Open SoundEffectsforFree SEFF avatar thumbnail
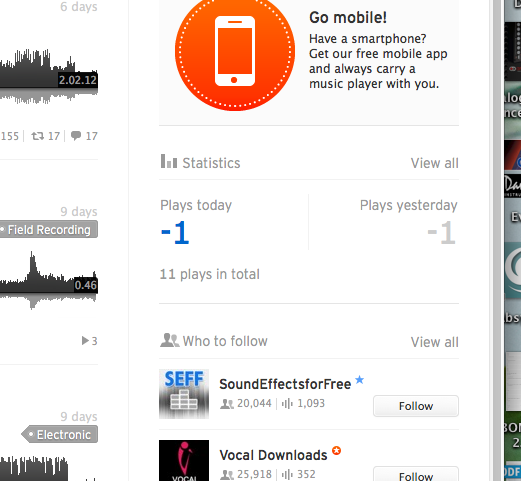The height and width of the screenshot is (481, 521). (184, 394)
